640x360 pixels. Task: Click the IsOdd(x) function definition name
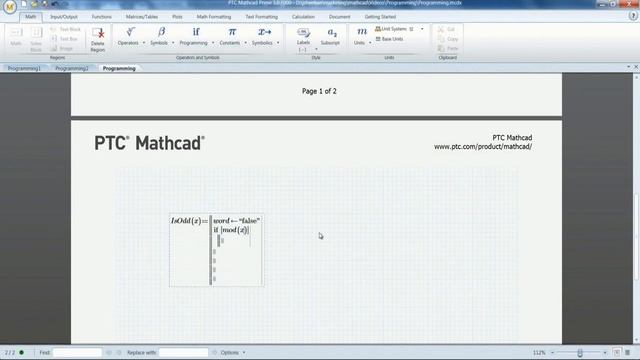tap(186, 221)
